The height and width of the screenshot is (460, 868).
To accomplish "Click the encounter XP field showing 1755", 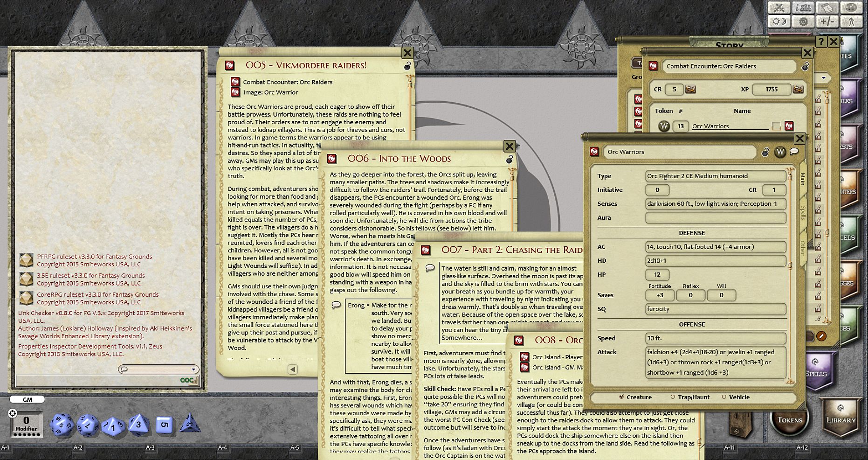I will 772,89.
